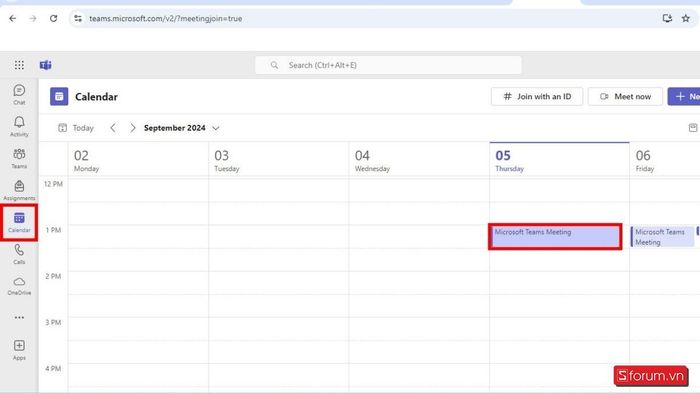Click the 12 PM time label
Viewport: 700px width, 394px height.
pyautogui.click(x=53, y=184)
